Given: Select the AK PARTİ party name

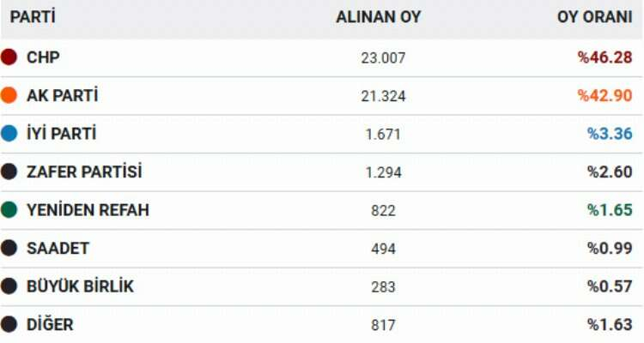Looking at the screenshot, I should [62, 96].
